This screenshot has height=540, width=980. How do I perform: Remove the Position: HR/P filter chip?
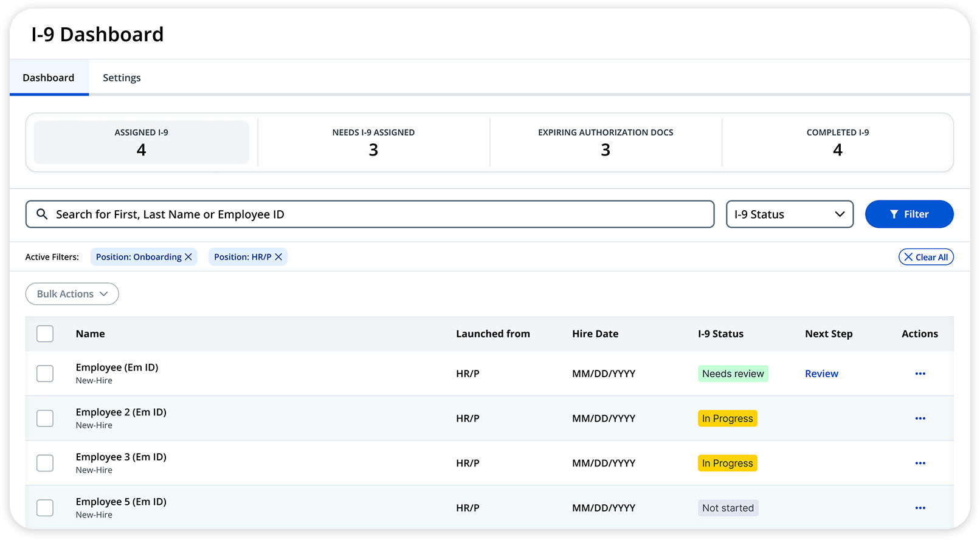278,257
